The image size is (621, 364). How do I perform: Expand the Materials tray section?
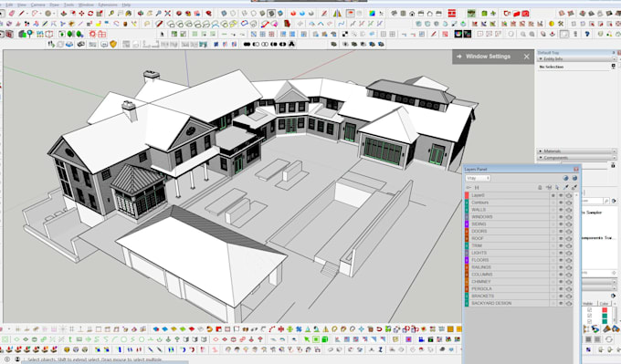[x=576, y=151]
